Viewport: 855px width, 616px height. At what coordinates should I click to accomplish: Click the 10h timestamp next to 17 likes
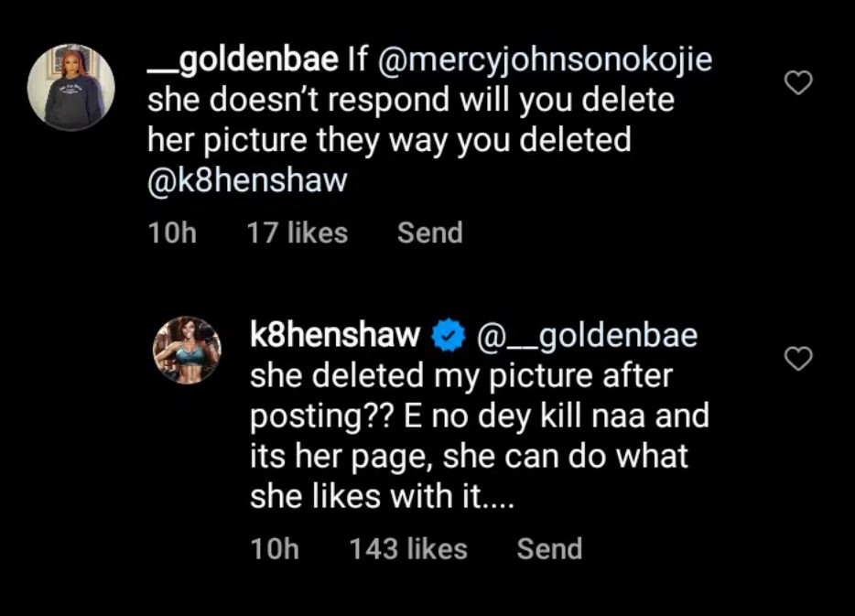click(x=172, y=233)
